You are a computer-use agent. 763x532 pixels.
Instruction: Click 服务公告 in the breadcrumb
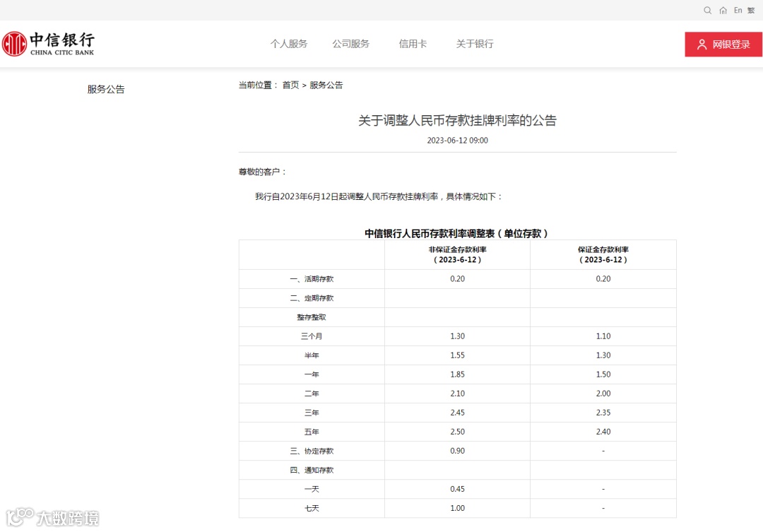coord(326,85)
